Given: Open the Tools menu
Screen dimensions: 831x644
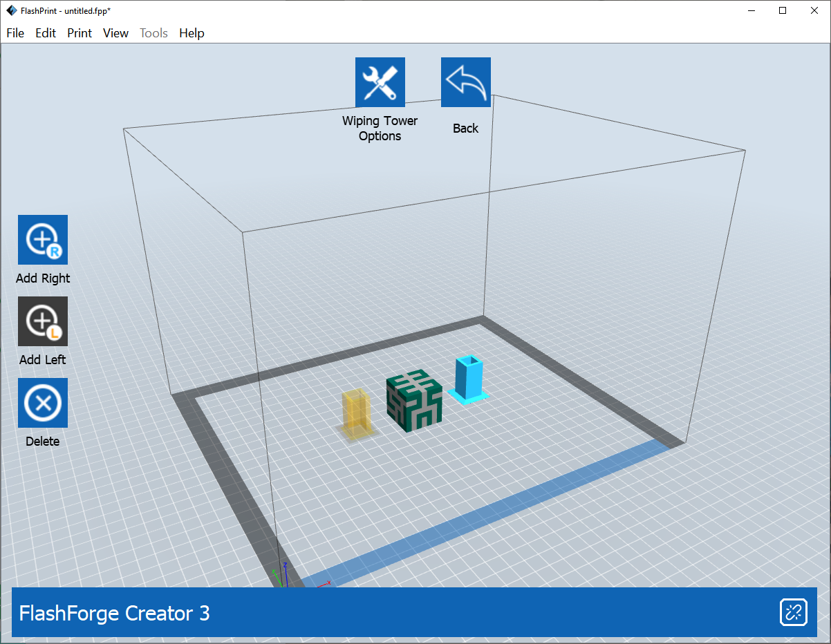Looking at the screenshot, I should click(x=153, y=33).
